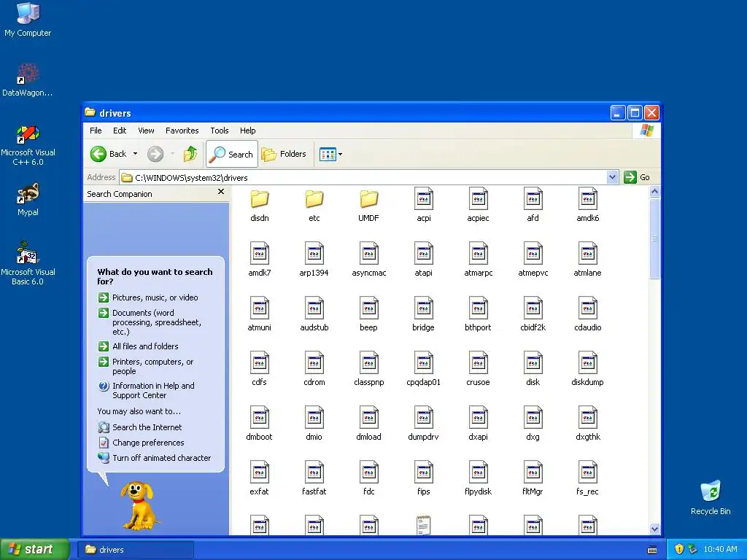
Task: Open My Computer desktop icon
Action: coord(28,20)
